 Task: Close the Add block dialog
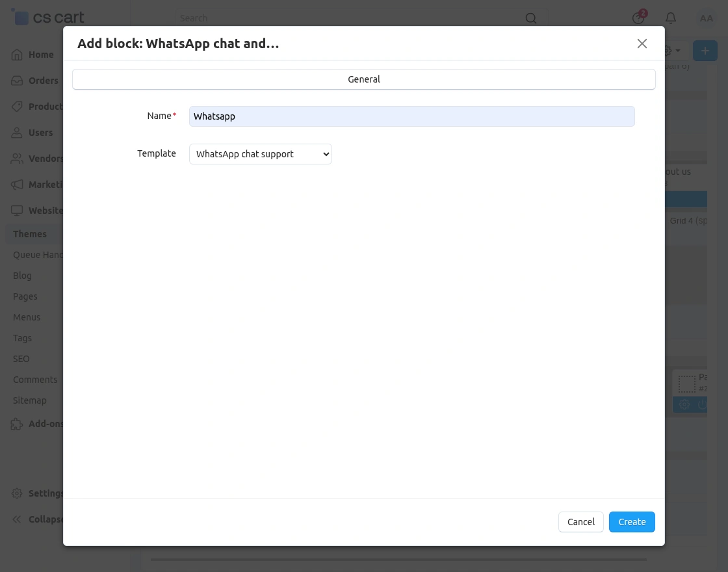tap(642, 44)
